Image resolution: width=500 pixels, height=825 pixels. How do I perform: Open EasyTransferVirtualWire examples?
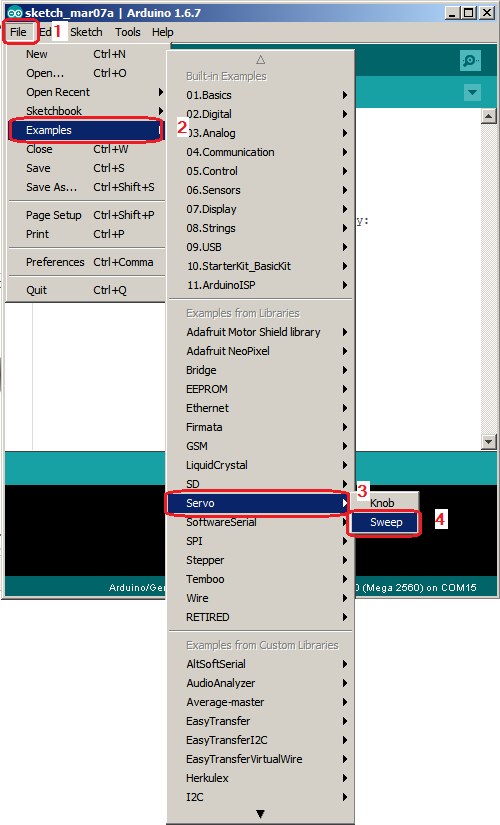tap(261, 759)
